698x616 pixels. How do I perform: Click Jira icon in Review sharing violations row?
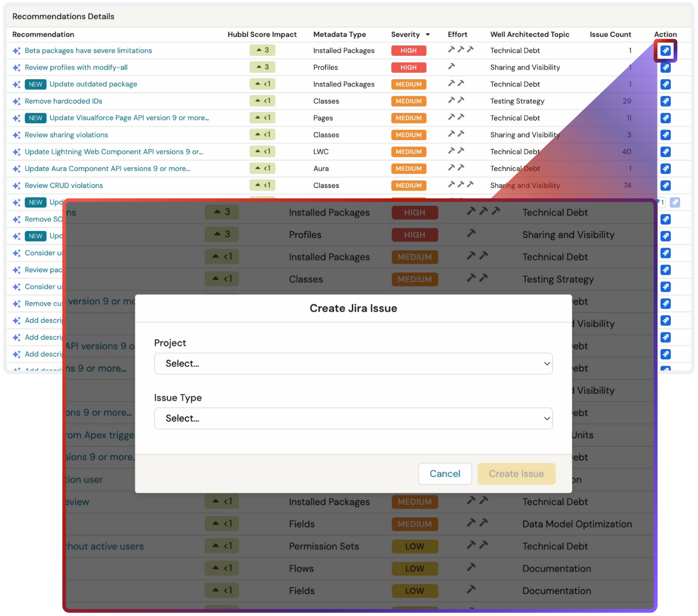click(665, 135)
